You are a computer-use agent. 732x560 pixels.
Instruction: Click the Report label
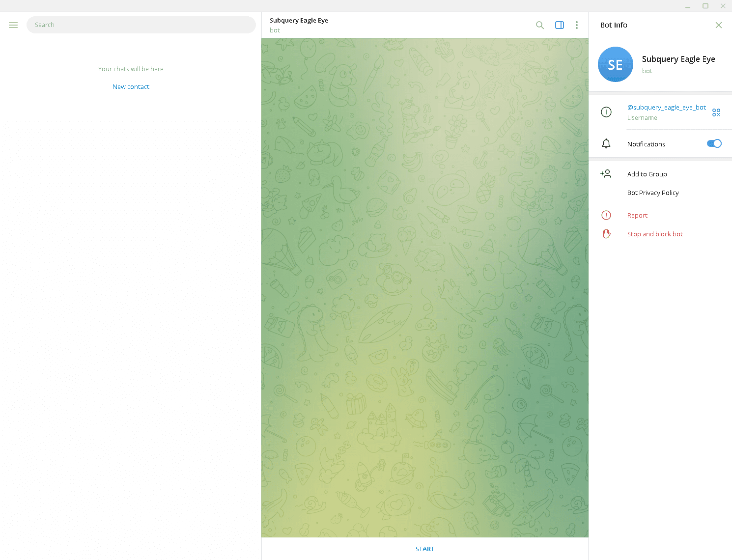point(637,216)
